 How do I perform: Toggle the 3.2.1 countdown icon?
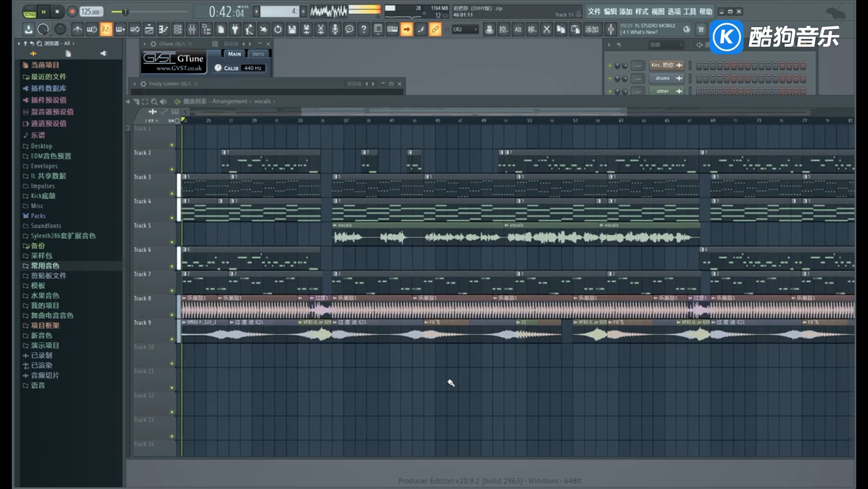(x=106, y=29)
